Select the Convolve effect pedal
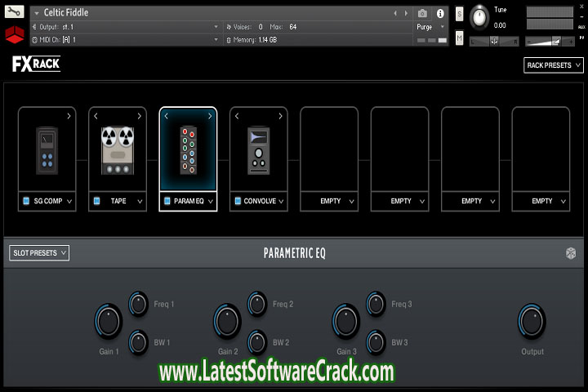 click(258, 149)
